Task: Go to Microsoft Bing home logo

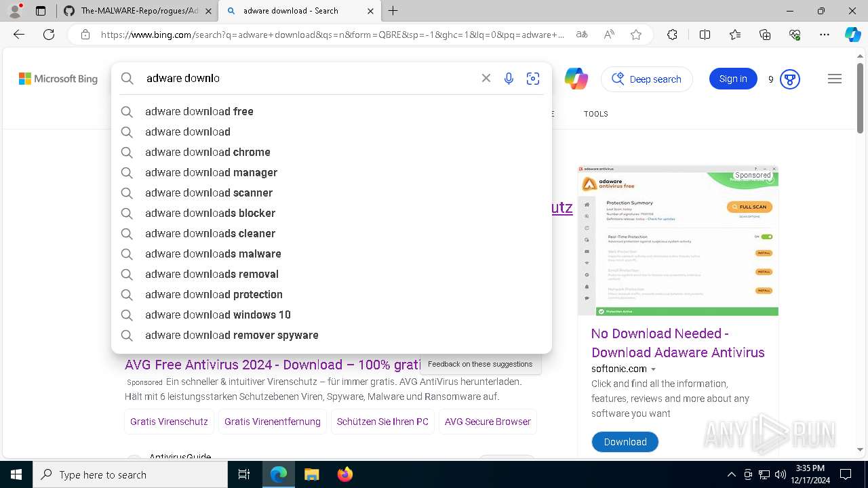Action: point(58,79)
